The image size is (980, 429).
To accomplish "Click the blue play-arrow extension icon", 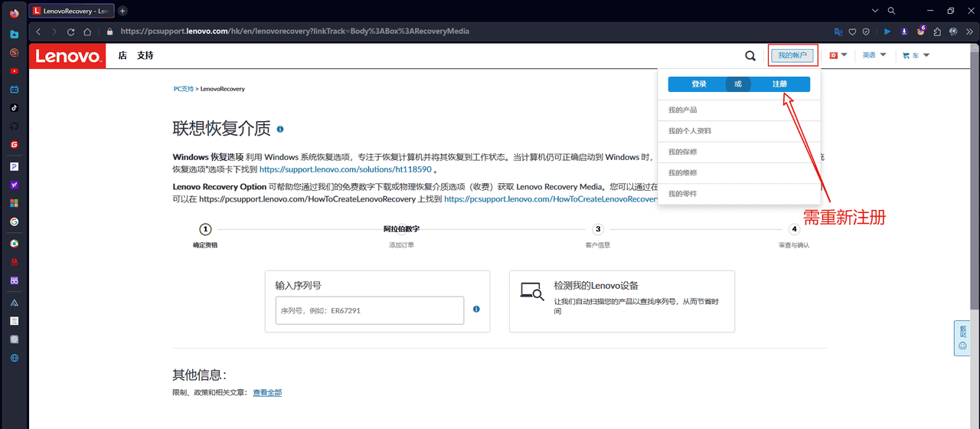I will 887,32.
